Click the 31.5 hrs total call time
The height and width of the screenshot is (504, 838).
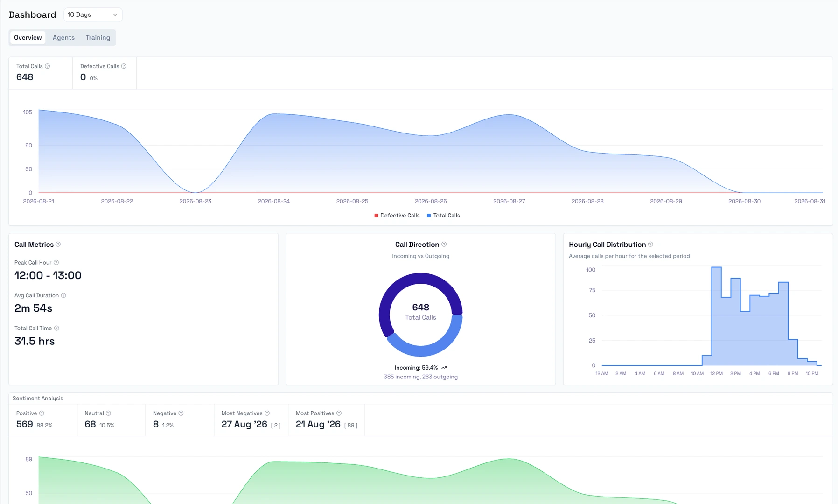click(x=35, y=341)
